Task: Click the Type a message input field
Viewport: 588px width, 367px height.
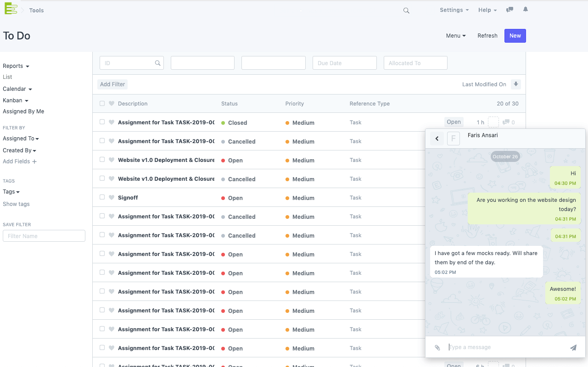Action: coord(505,347)
